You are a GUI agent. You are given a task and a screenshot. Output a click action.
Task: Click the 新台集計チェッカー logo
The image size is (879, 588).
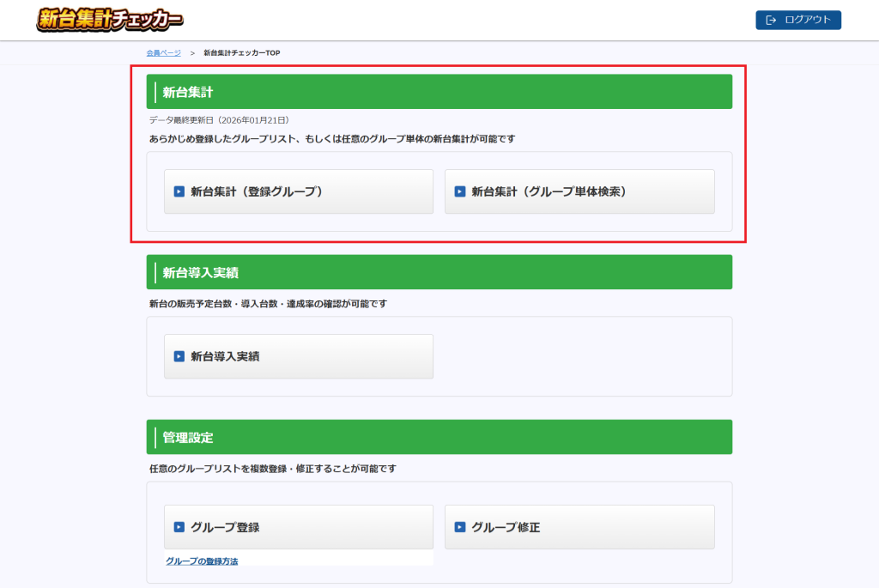click(109, 20)
